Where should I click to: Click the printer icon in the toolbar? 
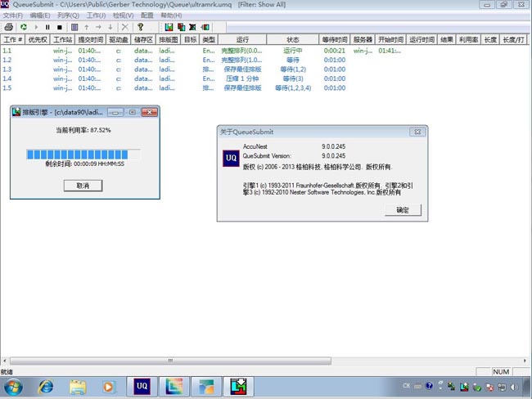click(9, 27)
